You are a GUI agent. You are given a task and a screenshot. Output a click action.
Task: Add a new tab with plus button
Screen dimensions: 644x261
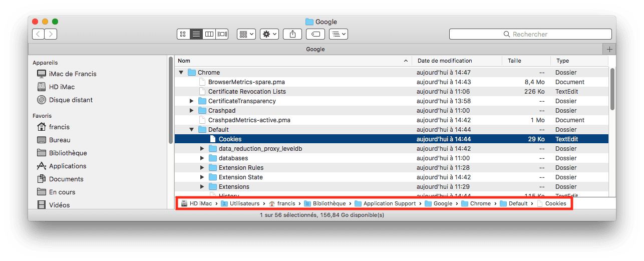click(x=609, y=49)
